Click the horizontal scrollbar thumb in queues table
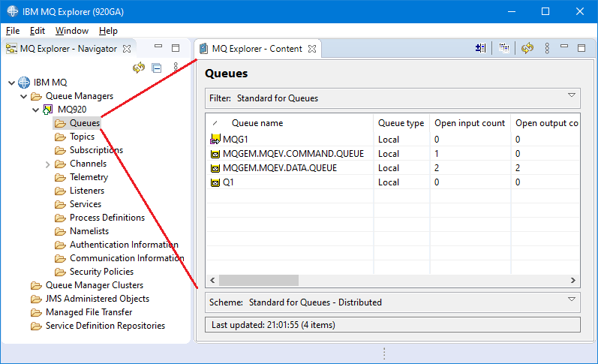Screen dimensions: 598x364 pyautogui.click(x=259, y=281)
